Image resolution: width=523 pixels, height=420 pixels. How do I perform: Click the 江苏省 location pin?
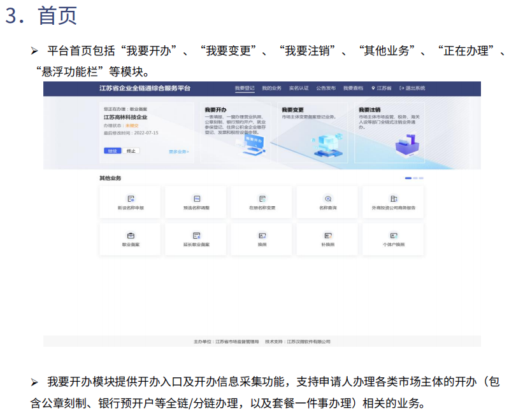373,88
